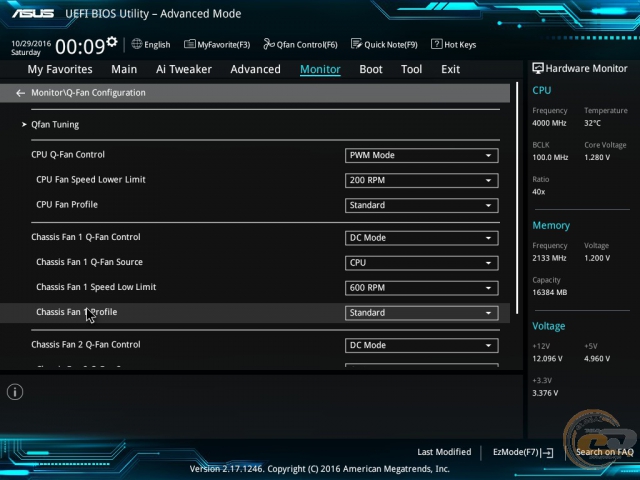The width and height of the screenshot is (640, 480).
Task: Expand the Qfan Tuning submenu
Action: [55, 124]
